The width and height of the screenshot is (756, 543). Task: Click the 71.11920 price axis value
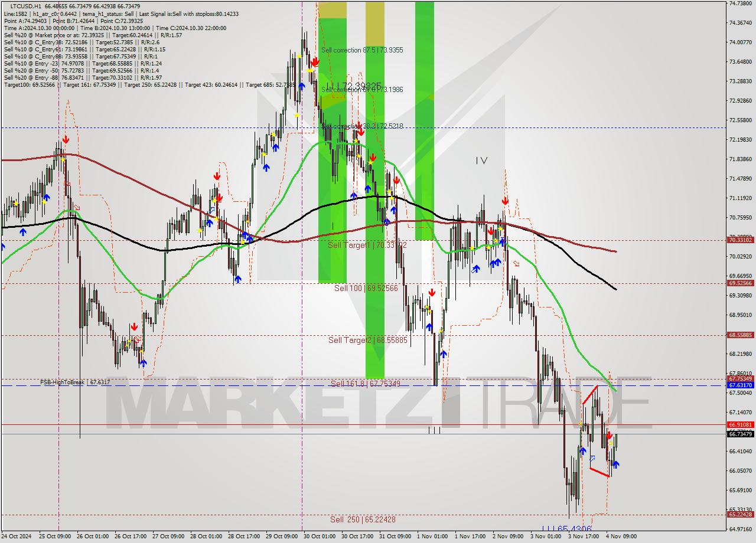tap(740, 198)
